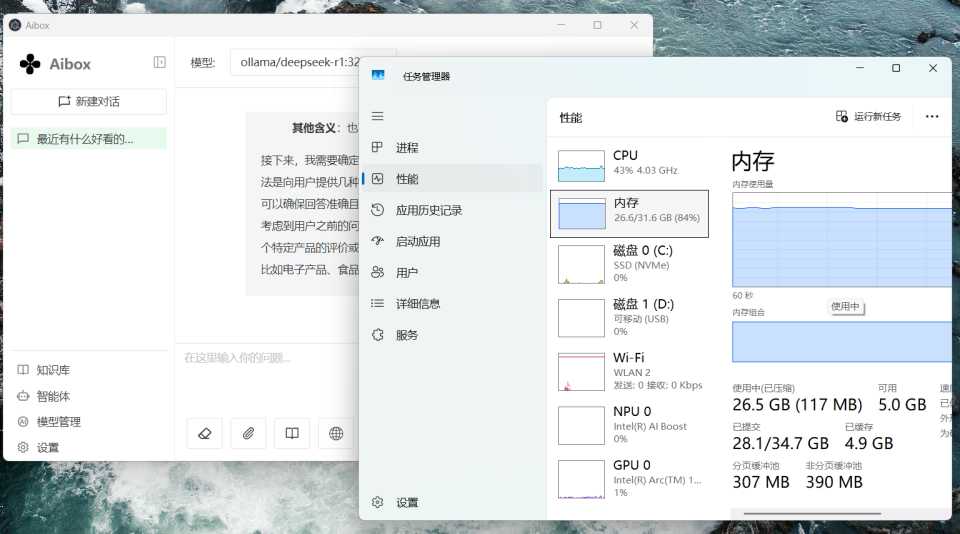This screenshot has width=960, height=534.
Task: Open 用户 tab in Task Manager
Action: (x=452, y=273)
